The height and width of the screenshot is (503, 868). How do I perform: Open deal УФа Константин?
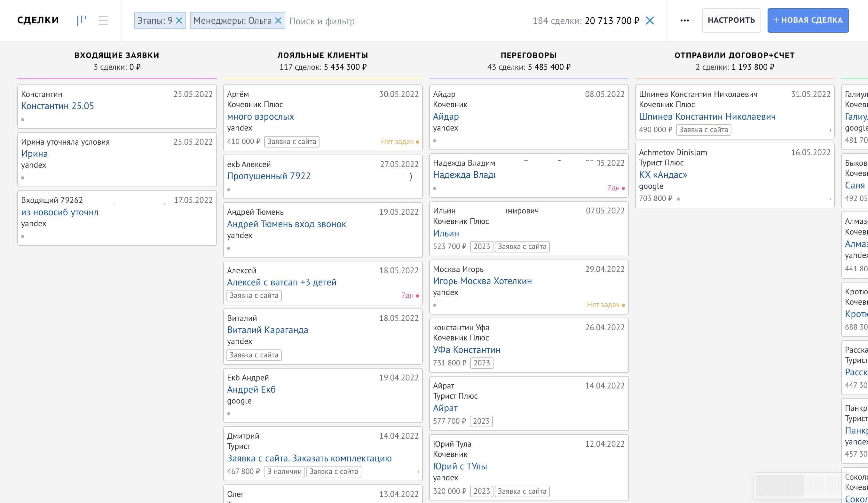point(467,350)
